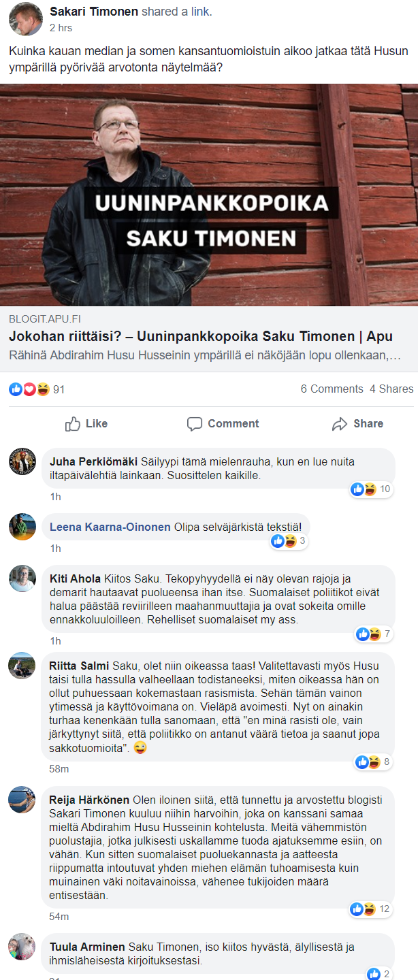Click the Share arrow icon

tap(340, 424)
